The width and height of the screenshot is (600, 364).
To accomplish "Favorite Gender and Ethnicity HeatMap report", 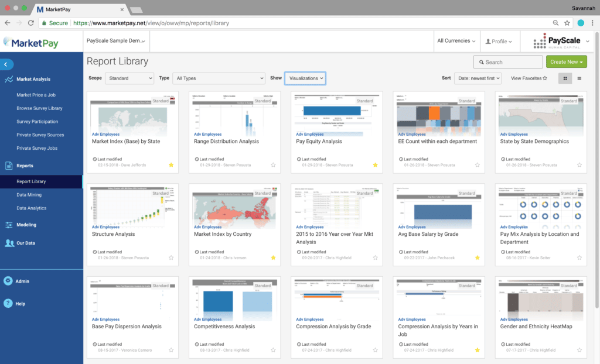I will pyautogui.click(x=579, y=350).
